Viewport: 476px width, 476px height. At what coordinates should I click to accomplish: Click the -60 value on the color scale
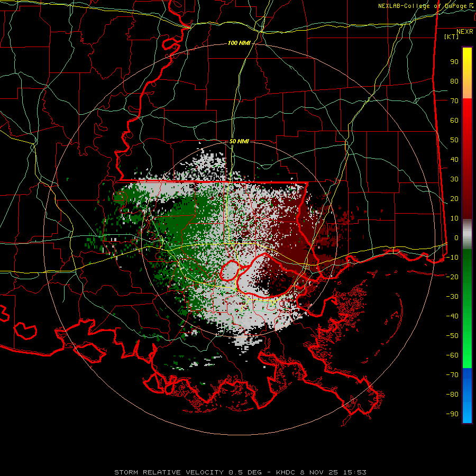[x=452, y=355]
